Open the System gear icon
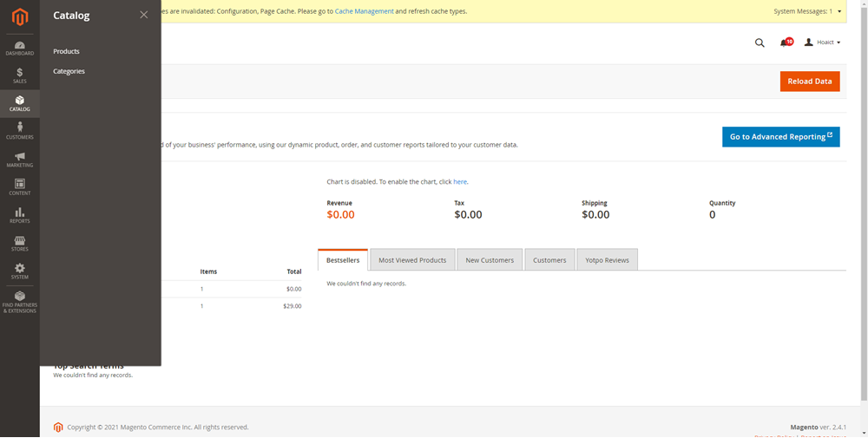868x438 pixels. [19, 271]
